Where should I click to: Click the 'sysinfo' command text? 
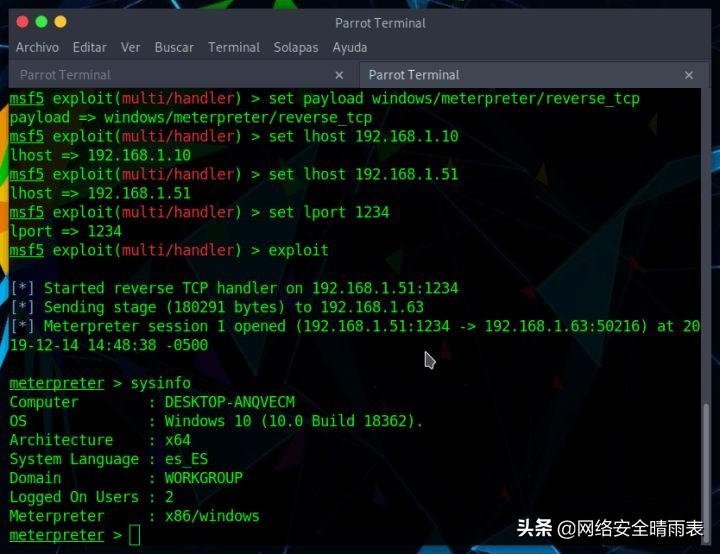pos(161,383)
